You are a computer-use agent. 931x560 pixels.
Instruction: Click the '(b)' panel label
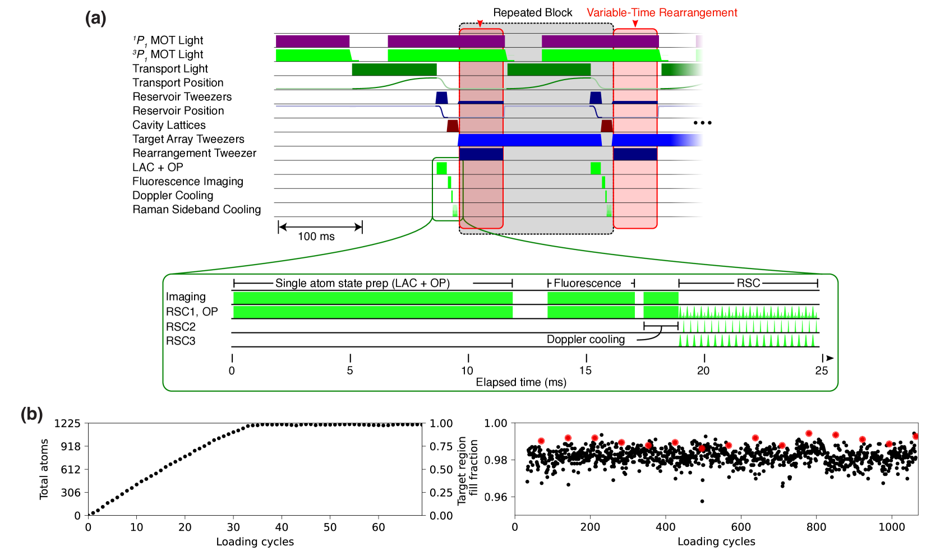click(31, 414)
